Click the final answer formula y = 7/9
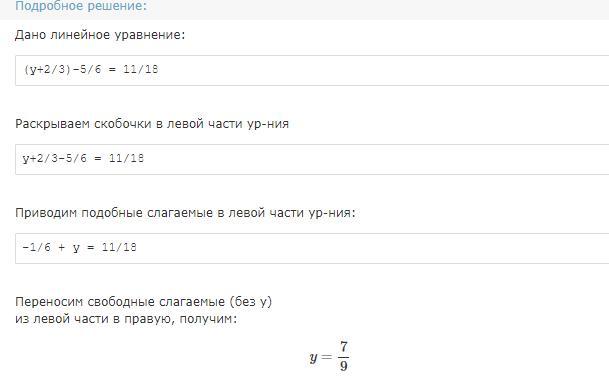Viewport: 609px width, 389px height. pos(329,356)
